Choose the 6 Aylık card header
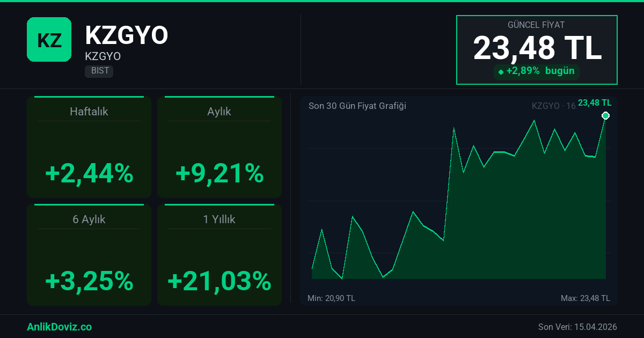This screenshot has height=338, width=644. [x=89, y=219]
